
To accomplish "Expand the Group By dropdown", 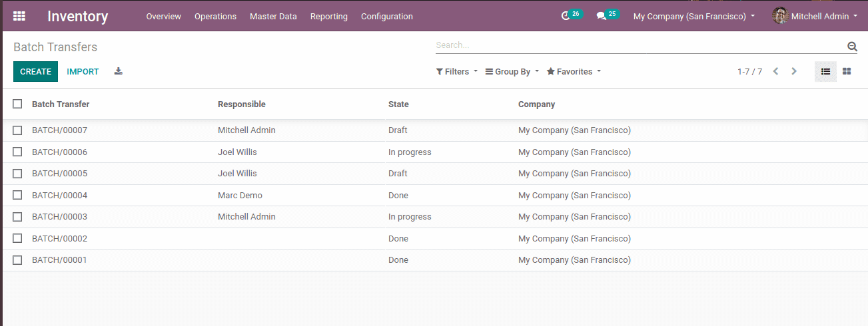I will 512,71.
